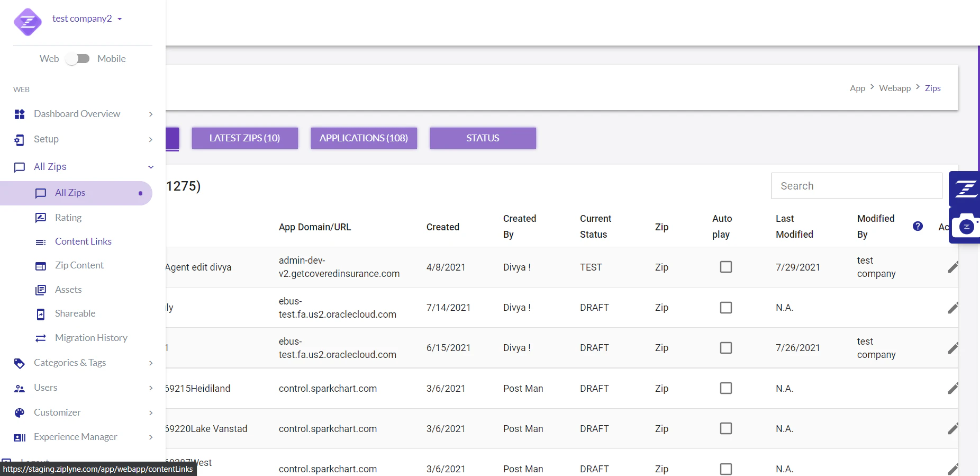Image resolution: width=980 pixels, height=476 pixels.
Task: Click the Dashboard Overview grid icon
Action: 20,114
